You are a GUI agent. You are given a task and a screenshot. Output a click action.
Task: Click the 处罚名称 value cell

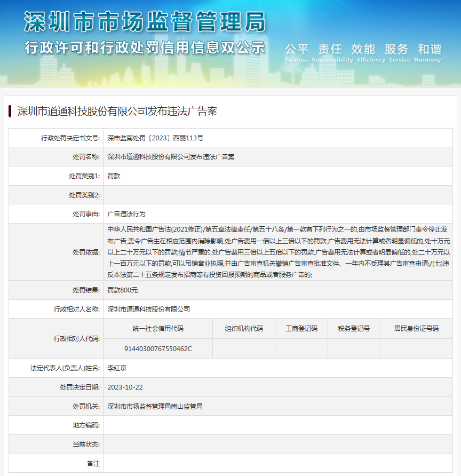pos(277,157)
